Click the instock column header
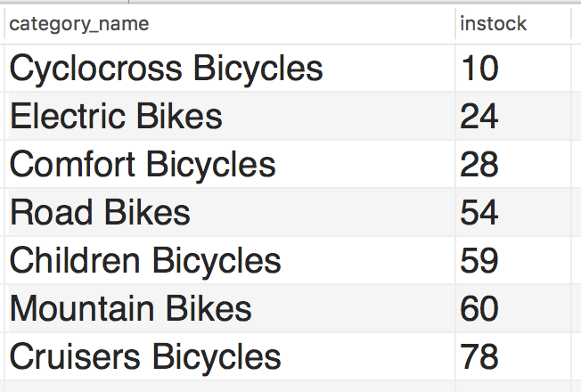Viewport: 581px width, 392px height. point(513,24)
